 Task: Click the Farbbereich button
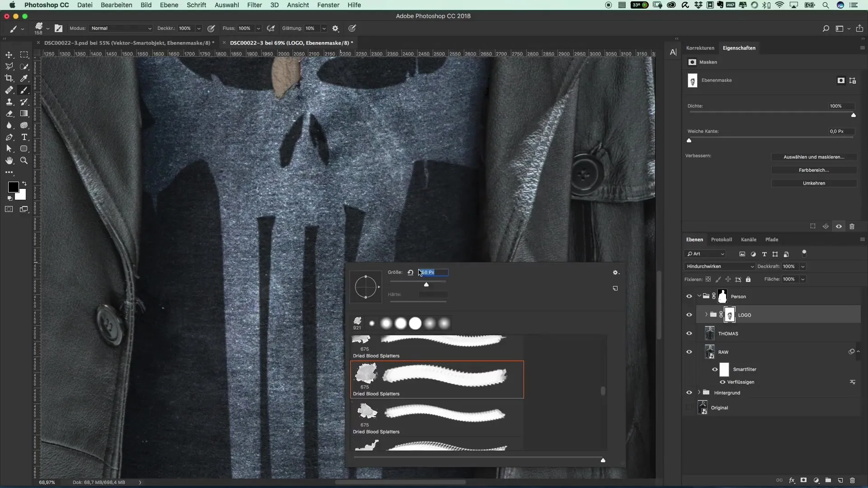[814, 170]
